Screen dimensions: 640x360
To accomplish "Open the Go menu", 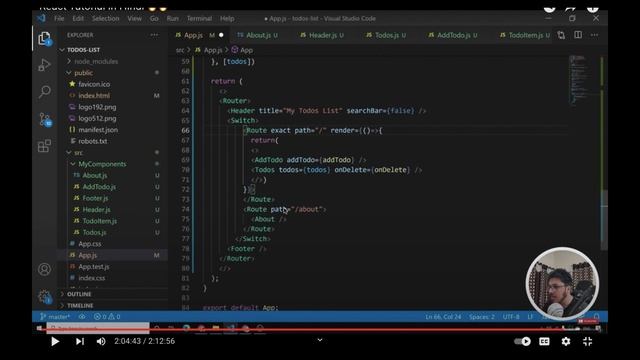I will 154,18.
